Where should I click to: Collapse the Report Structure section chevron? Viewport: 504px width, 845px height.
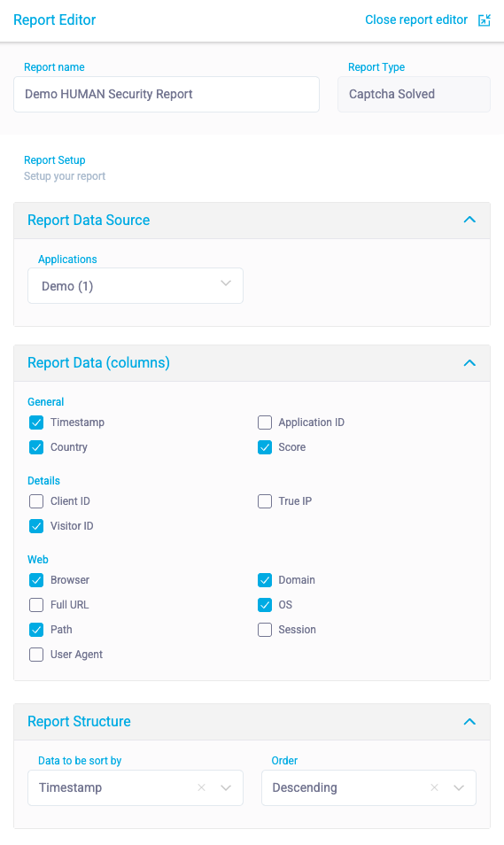[469, 722]
